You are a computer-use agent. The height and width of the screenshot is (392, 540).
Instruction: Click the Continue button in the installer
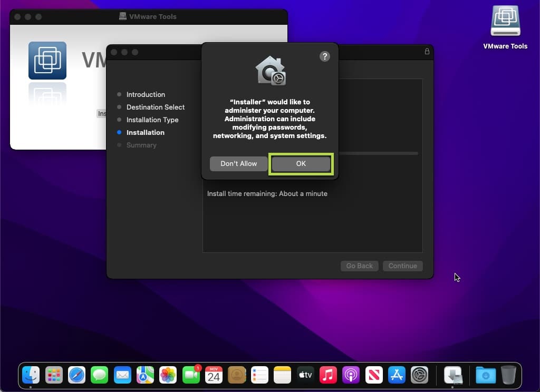click(402, 266)
